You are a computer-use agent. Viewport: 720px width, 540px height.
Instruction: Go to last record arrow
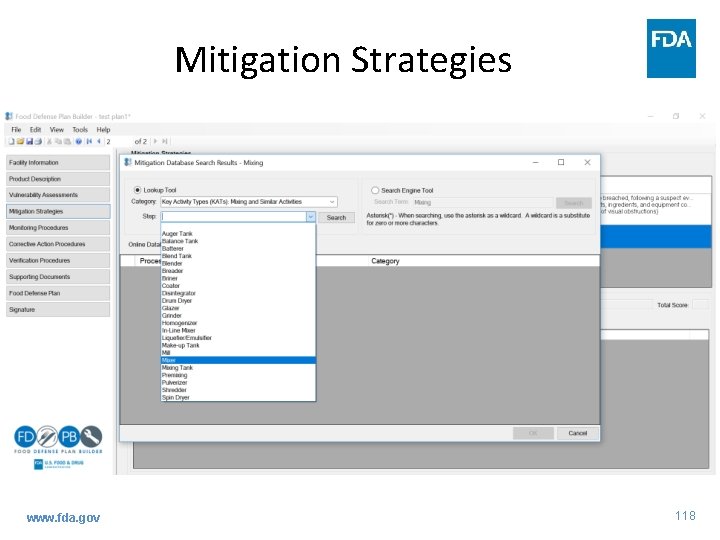tap(164, 141)
